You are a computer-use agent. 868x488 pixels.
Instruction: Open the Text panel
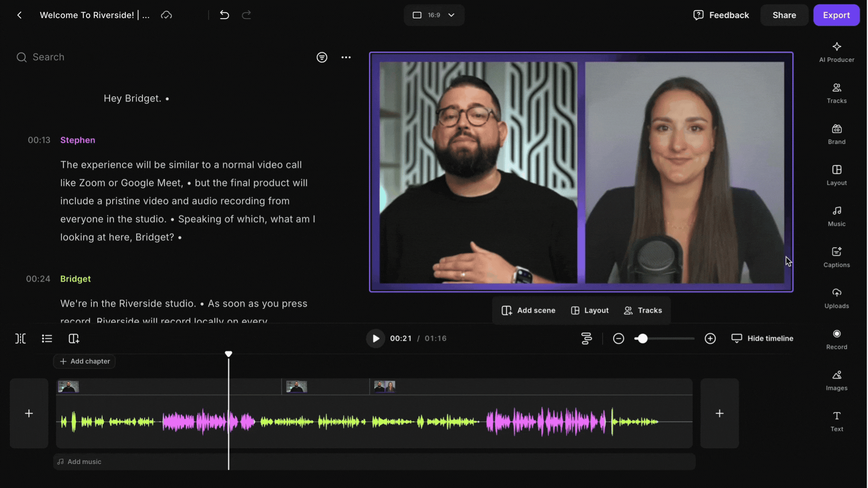coord(836,422)
